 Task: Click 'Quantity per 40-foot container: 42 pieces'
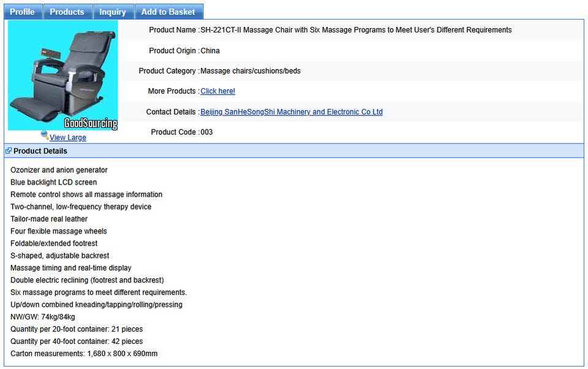pyautogui.click(x=77, y=341)
